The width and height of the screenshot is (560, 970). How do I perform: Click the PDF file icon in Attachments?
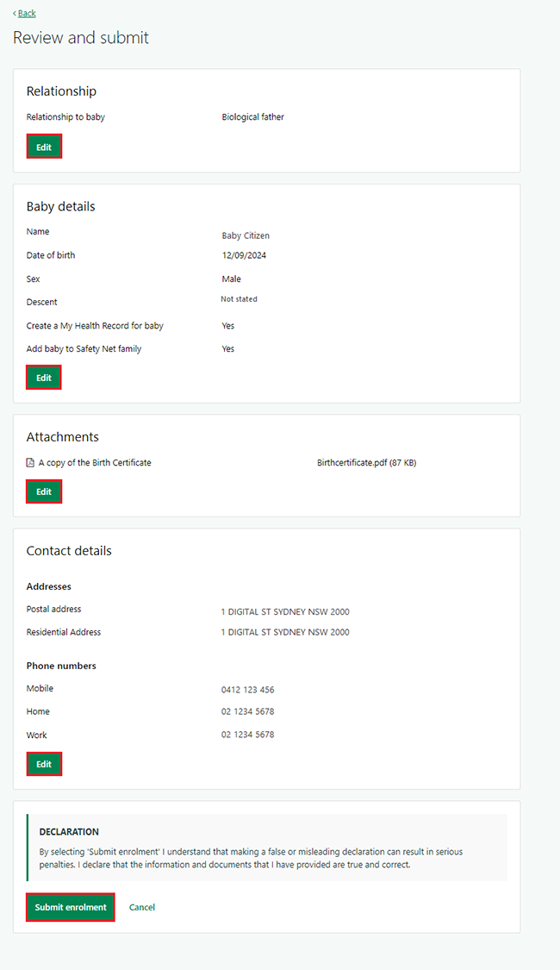(31, 463)
